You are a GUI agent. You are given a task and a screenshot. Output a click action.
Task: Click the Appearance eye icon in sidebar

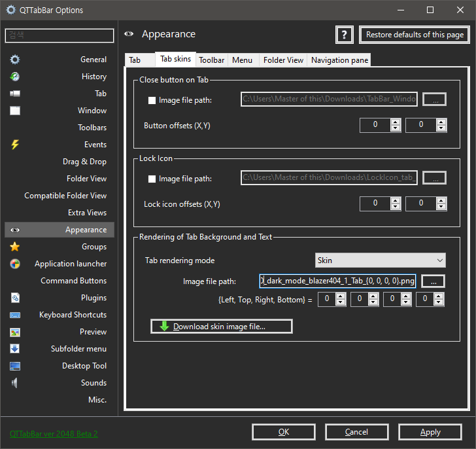pos(15,230)
